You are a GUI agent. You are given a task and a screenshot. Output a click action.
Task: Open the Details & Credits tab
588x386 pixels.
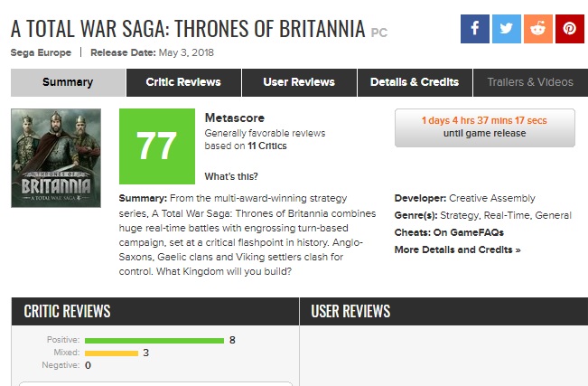point(415,82)
